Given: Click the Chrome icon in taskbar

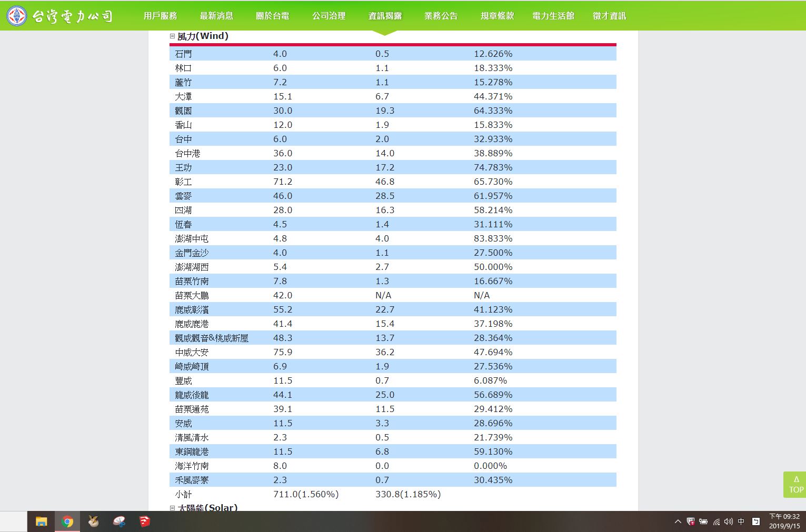Looking at the screenshot, I should [67, 521].
